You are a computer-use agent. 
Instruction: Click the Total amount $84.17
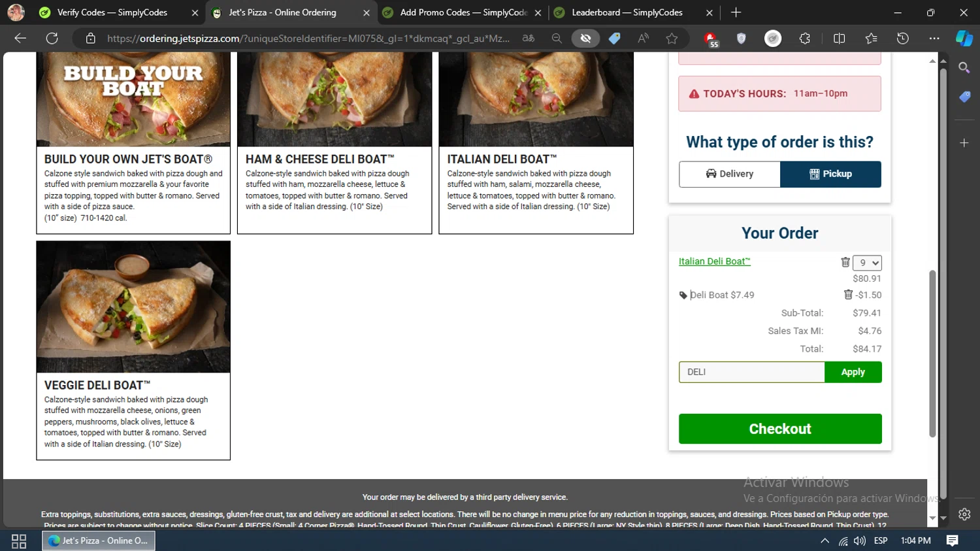point(866,349)
